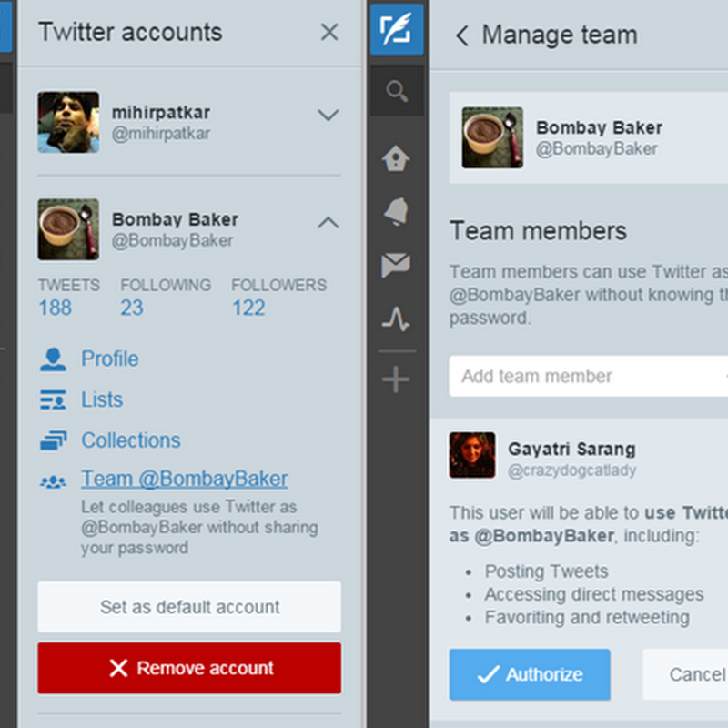Click Gayatri Sarang's profile picture
Viewport: 728px width, 728px height.
tap(472, 455)
